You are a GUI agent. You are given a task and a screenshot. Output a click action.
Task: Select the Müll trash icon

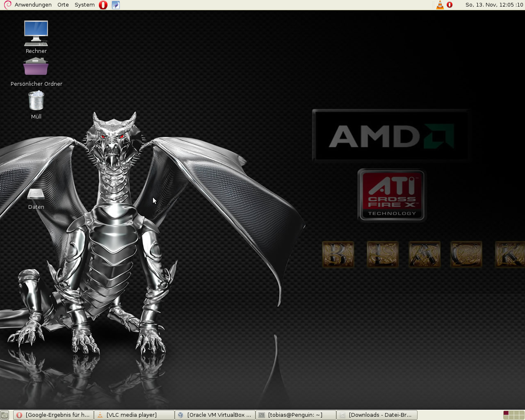pyautogui.click(x=36, y=101)
